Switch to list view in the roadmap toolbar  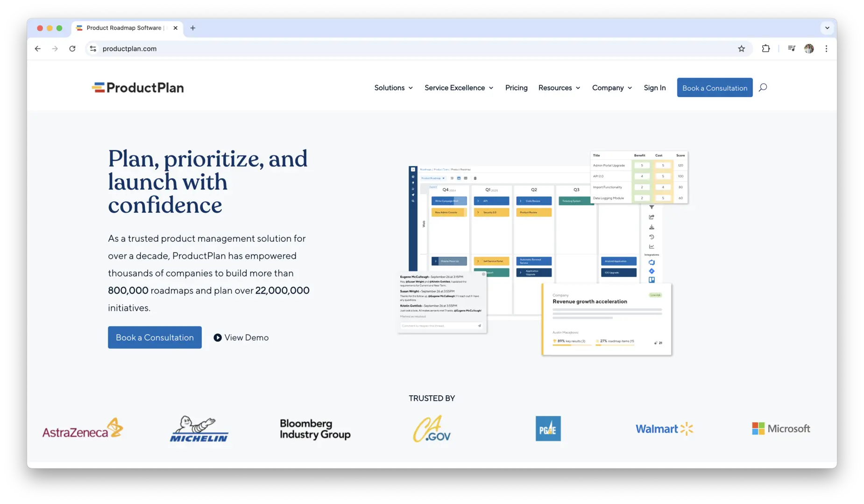click(x=452, y=178)
